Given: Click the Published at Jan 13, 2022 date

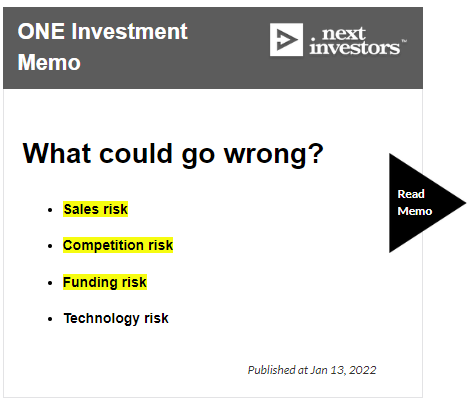Looking at the screenshot, I should tap(312, 370).
